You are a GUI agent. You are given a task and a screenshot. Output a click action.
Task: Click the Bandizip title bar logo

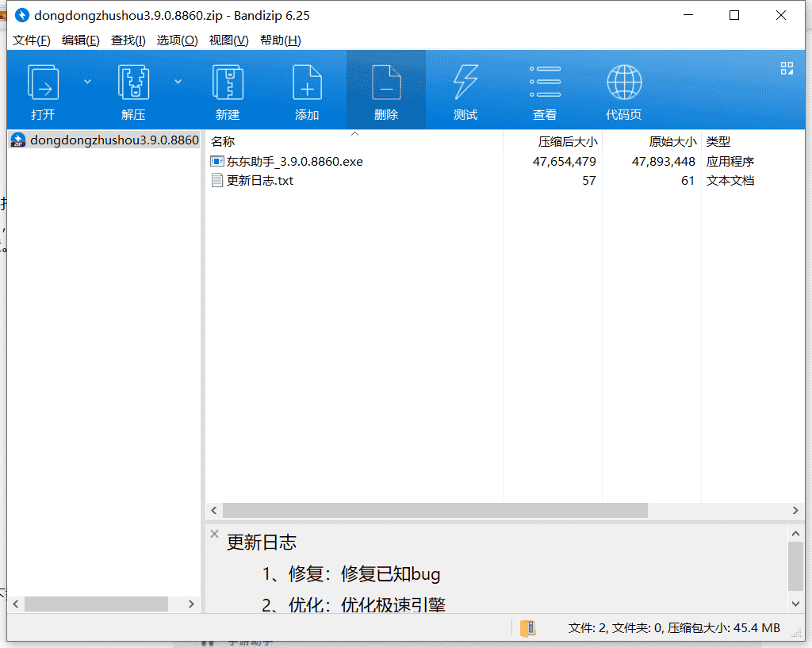coord(21,16)
